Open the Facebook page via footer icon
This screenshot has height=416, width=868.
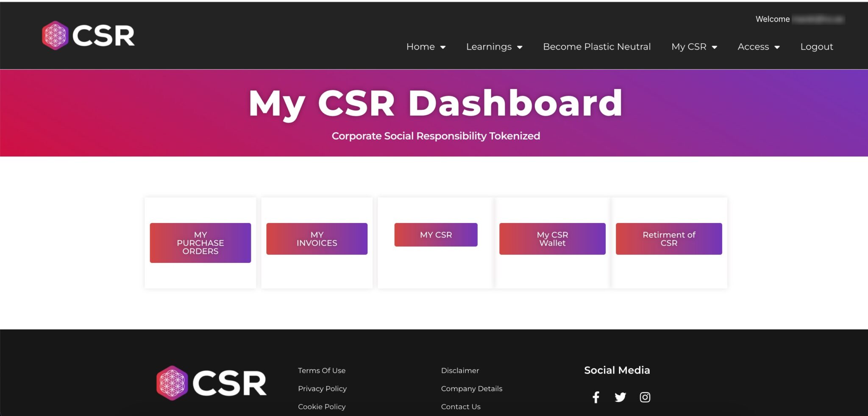[596, 397]
